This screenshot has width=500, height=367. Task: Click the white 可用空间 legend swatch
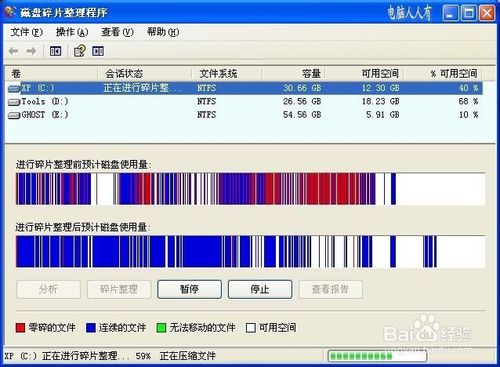tap(251, 328)
